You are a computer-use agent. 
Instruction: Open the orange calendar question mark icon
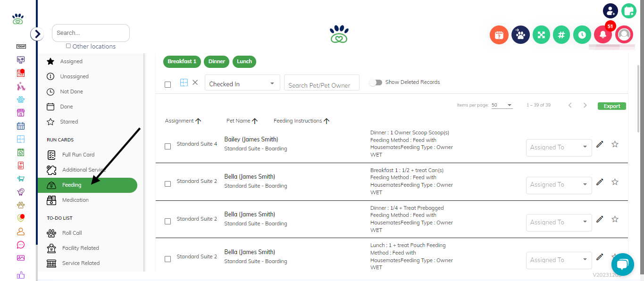(x=499, y=35)
